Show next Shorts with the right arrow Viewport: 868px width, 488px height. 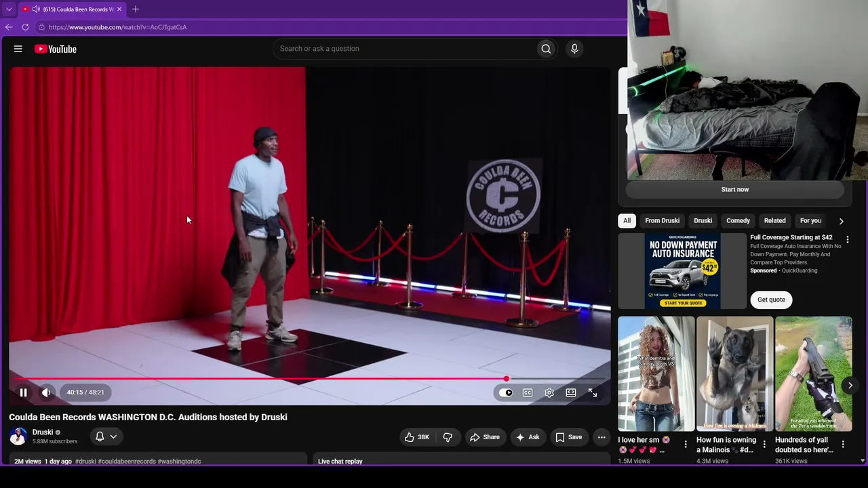tap(850, 386)
